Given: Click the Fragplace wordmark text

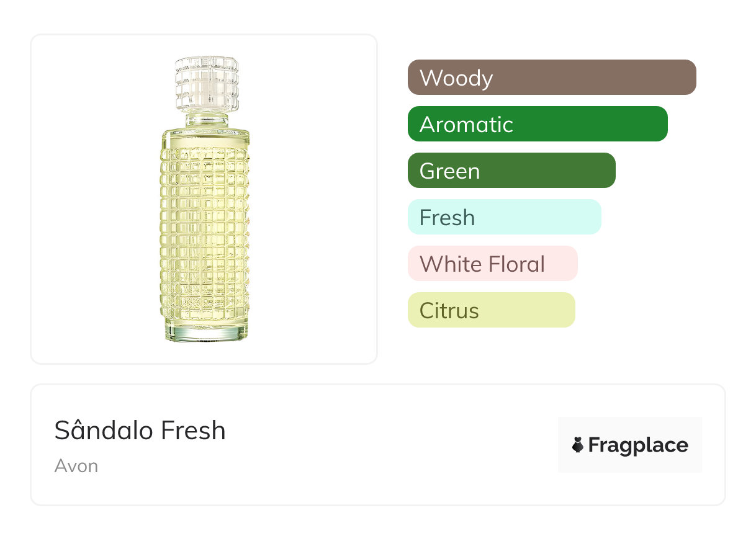Looking at the screenshot, I should click(638, 445).
